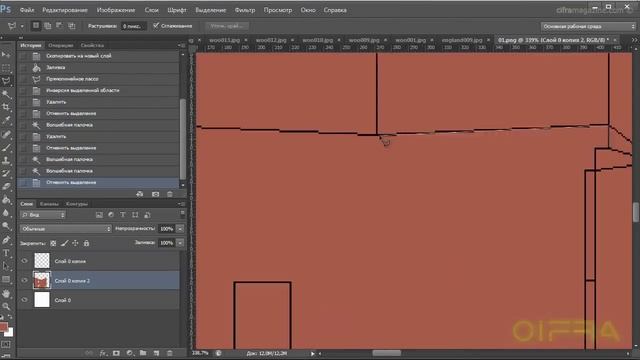Add layer style fx icon

(x=102, y=353)
